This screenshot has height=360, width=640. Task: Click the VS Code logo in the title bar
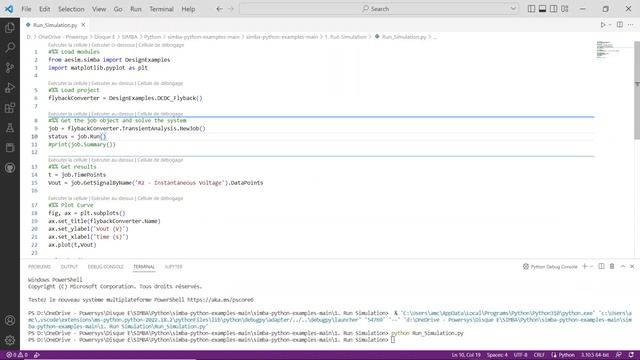(9, 9)
